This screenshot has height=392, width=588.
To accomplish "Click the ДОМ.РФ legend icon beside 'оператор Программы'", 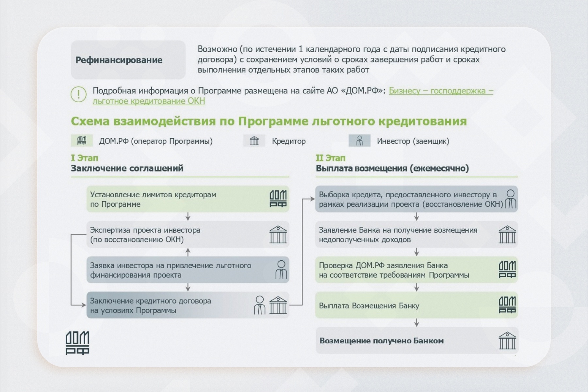I will 82,141.
